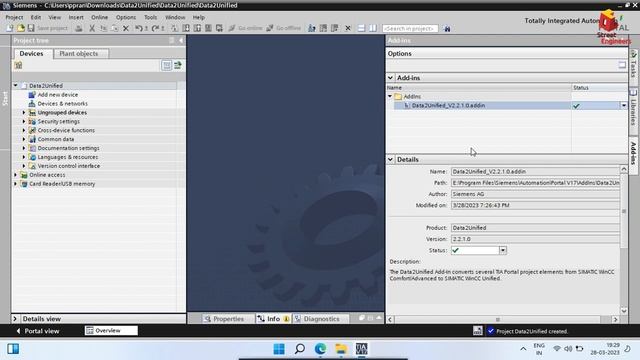Click the binoculars search icon

coord(447,29)
